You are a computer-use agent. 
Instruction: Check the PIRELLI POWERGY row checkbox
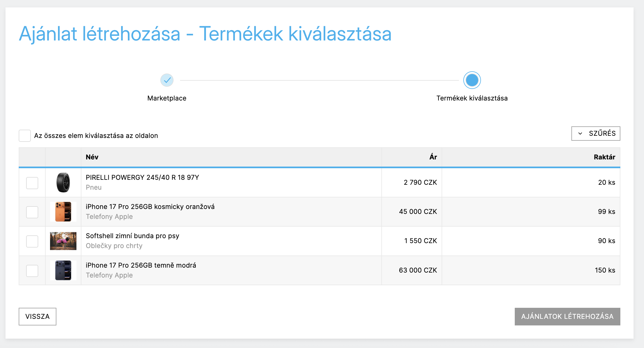(x=32, y=183)
